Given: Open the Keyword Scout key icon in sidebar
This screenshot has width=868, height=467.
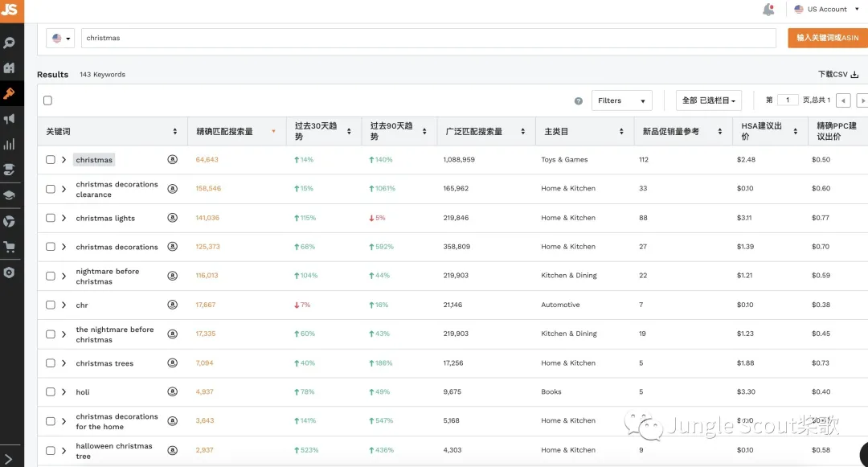Looking at the screenshot, I should pos(9,93).
